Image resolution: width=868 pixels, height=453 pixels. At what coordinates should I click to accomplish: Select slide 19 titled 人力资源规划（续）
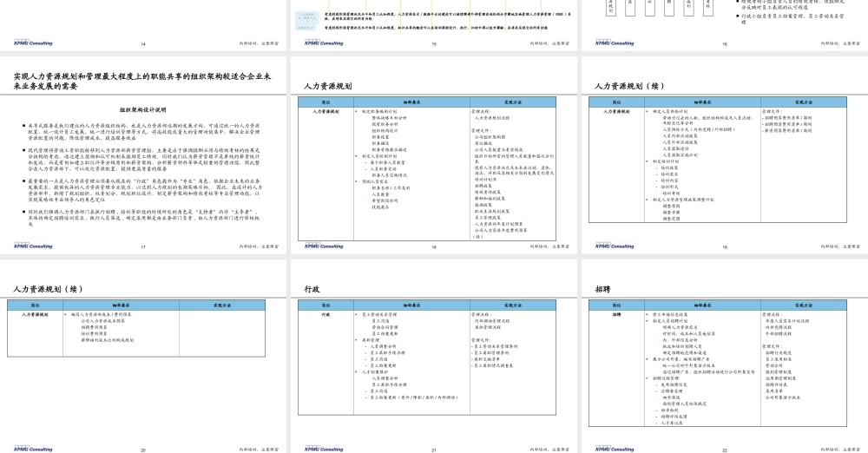click(x=725, y=154)
